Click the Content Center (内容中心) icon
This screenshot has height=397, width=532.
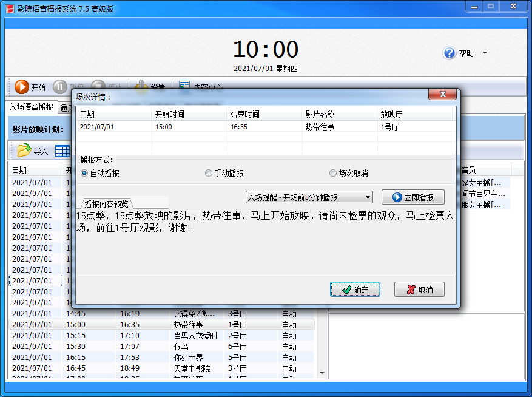pos(184,87)
